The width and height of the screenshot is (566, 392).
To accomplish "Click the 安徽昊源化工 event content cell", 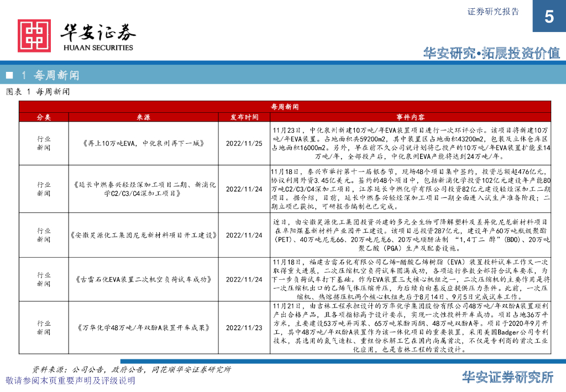I will [411, 235].
